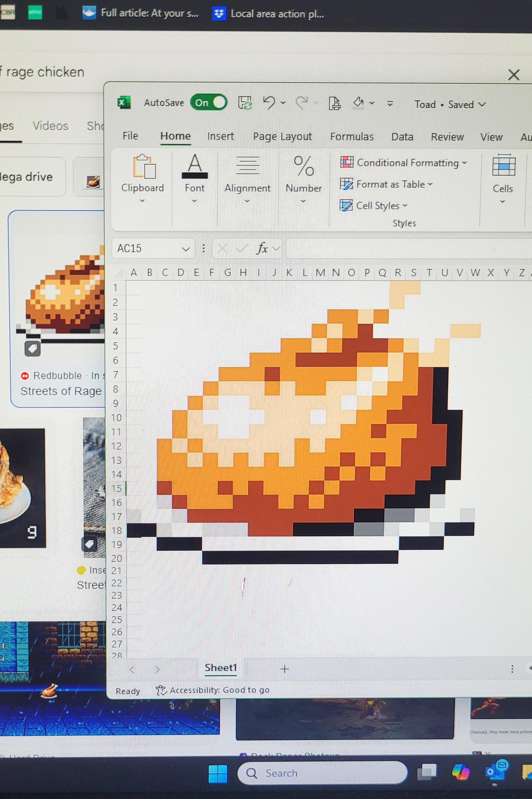Open the Fill Color dropdown arrow

pyautogui.click(x=372, y=103)
